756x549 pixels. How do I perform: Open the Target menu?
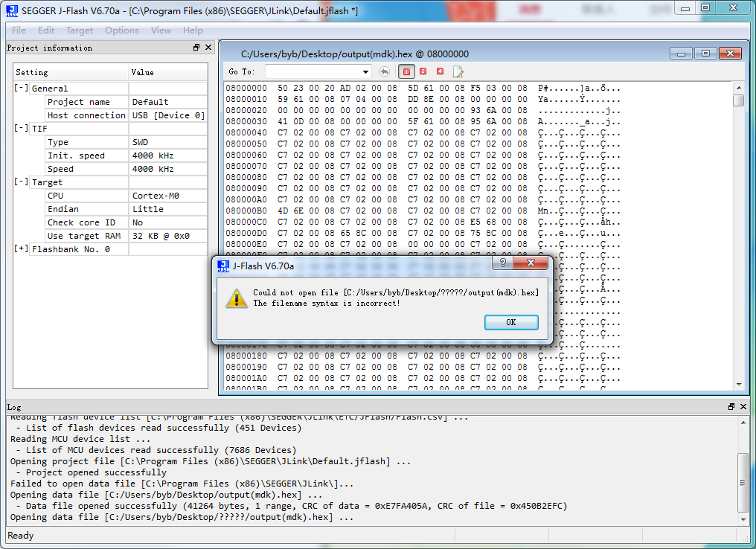tap(80, 30)
